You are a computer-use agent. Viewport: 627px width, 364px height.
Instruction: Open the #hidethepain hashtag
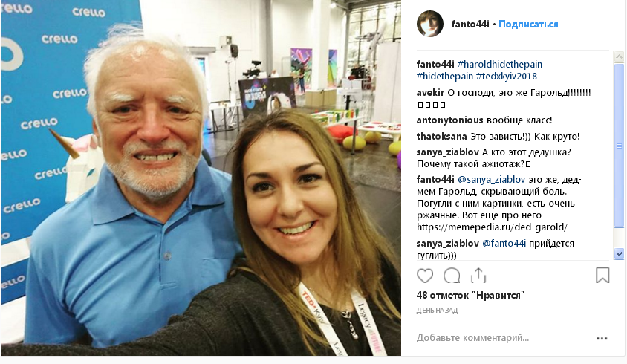pyautogui.click(x=445, y=76)
